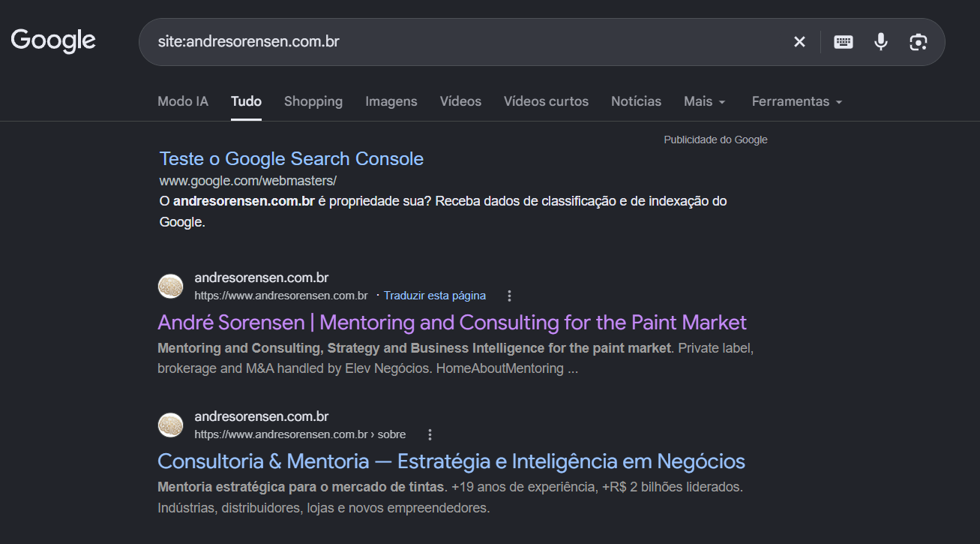This screenshot has width=980, height=544.
Task: Open the on-screen keyboard input tool
Action: pos(844,42)
